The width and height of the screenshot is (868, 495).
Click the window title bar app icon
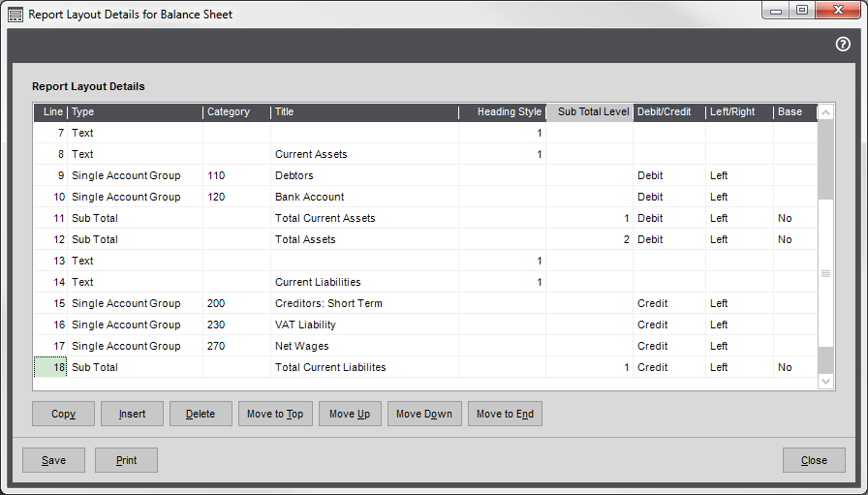(x=15, y=15)
